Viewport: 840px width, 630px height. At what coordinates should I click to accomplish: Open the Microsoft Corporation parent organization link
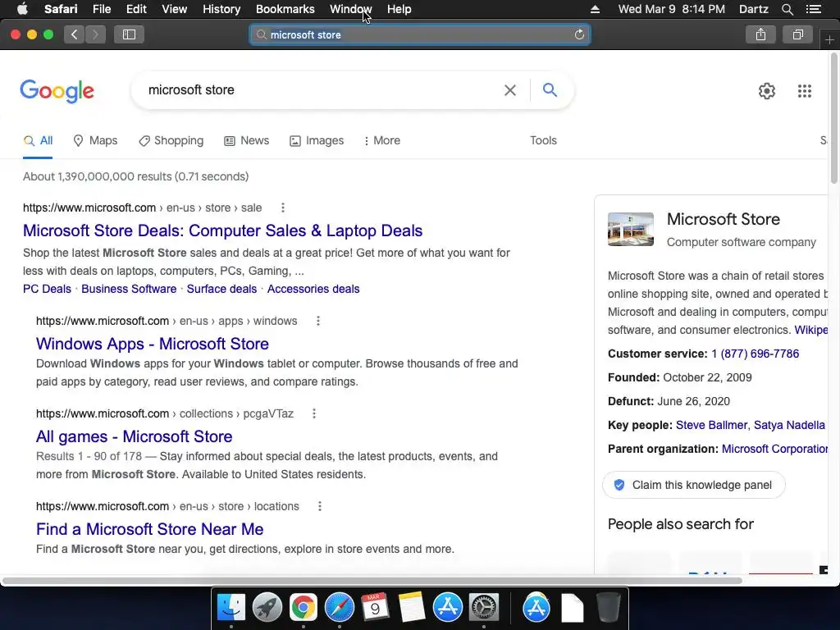point(774,449)
